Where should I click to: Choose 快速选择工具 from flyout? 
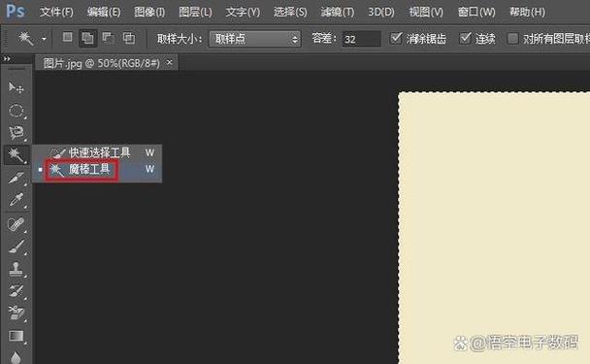point(97,152)
